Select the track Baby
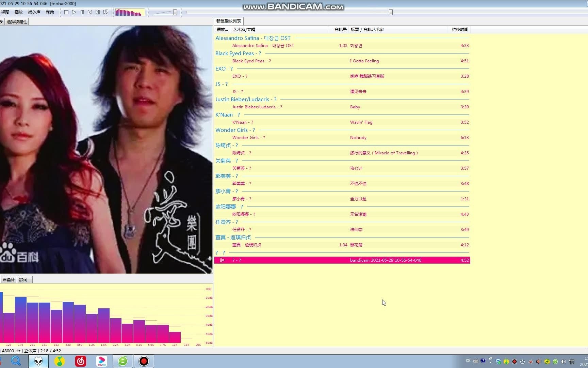The height and width of the screenshot is (368, 588). tap(342, 107)
